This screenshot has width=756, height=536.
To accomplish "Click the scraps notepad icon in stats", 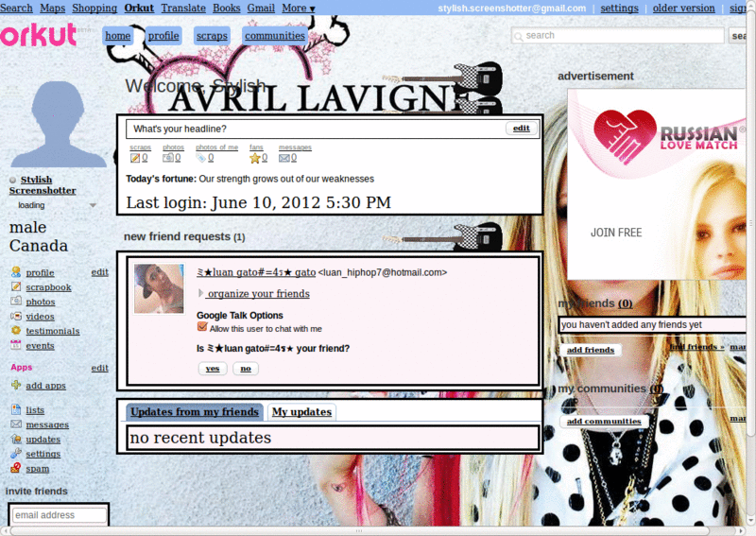I will coord(135,158).
